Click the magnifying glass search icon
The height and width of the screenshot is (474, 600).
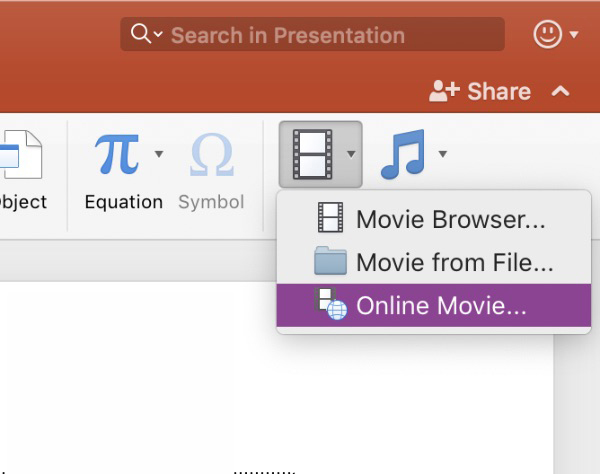(x=140, y=35)
